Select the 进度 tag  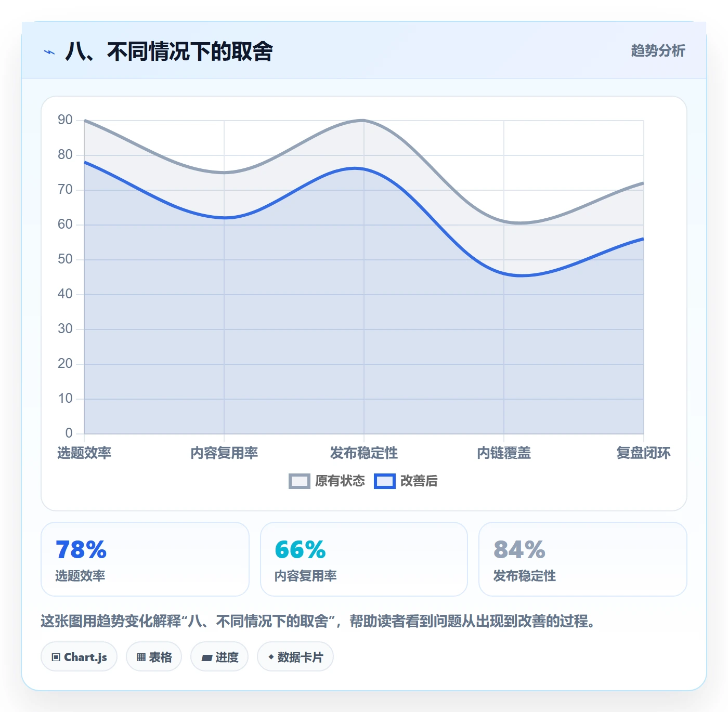coord(219,657)
